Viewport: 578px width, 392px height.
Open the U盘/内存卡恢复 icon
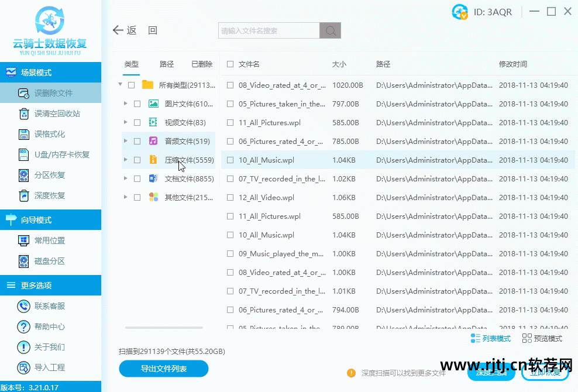(23, 154)
